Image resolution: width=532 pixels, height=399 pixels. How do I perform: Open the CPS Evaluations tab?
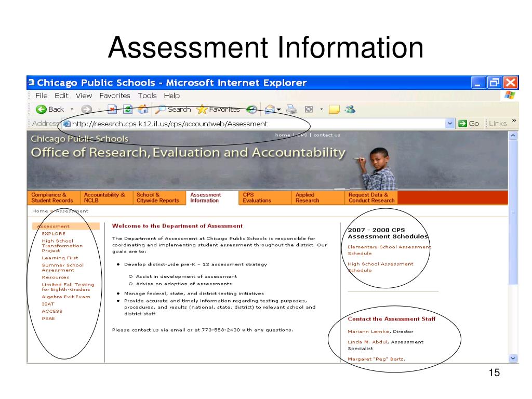[265, 197]
